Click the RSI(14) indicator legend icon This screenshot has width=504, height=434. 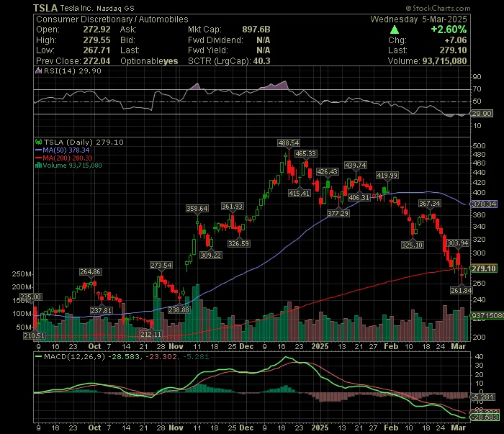point(38,71)
